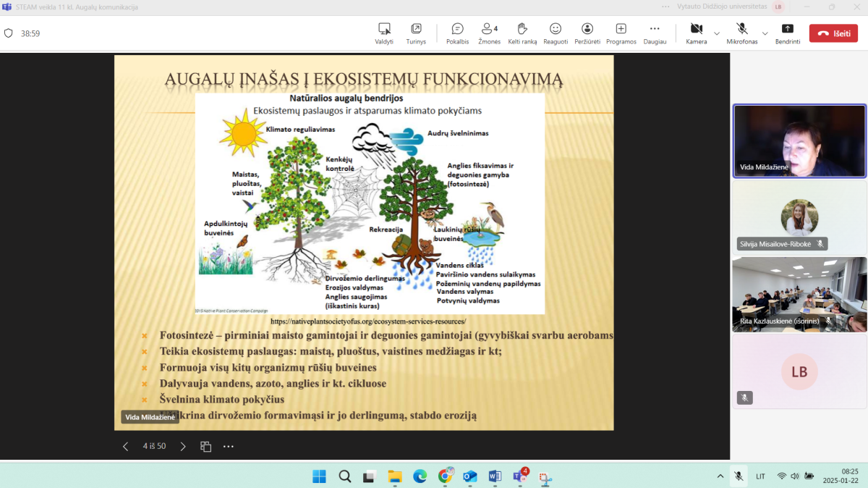This screenshot has height=488, width=868.
Task: Open slide options ellipsis menu
Action: [229, 446]
